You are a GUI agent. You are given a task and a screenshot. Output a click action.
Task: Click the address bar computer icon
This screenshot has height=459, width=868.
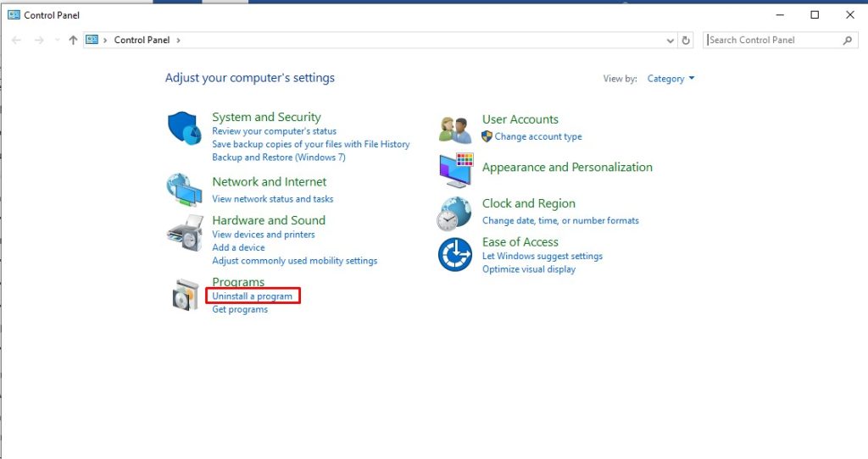(x=92, y=40)
